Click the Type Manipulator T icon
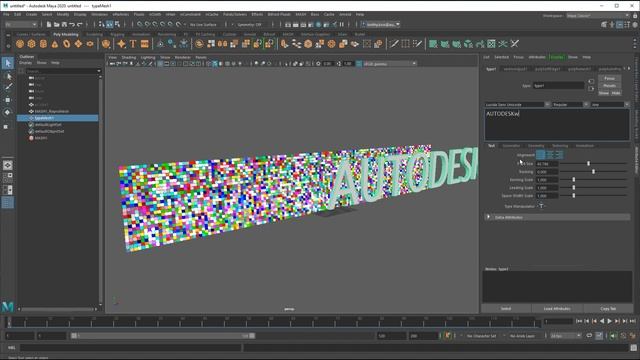Viewport: 640px width, 360px height. coord(541,206)
